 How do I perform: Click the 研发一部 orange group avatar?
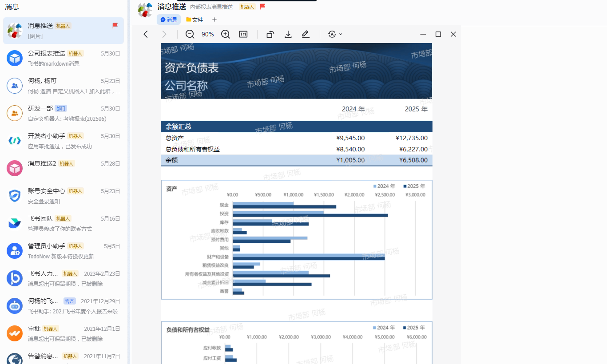click(15, 113)
